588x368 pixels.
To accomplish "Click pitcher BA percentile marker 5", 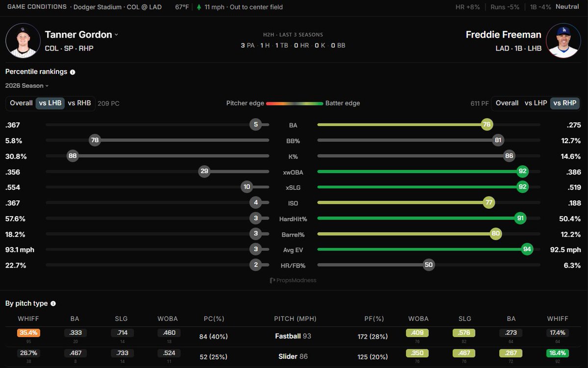I will tap(256, 125).
